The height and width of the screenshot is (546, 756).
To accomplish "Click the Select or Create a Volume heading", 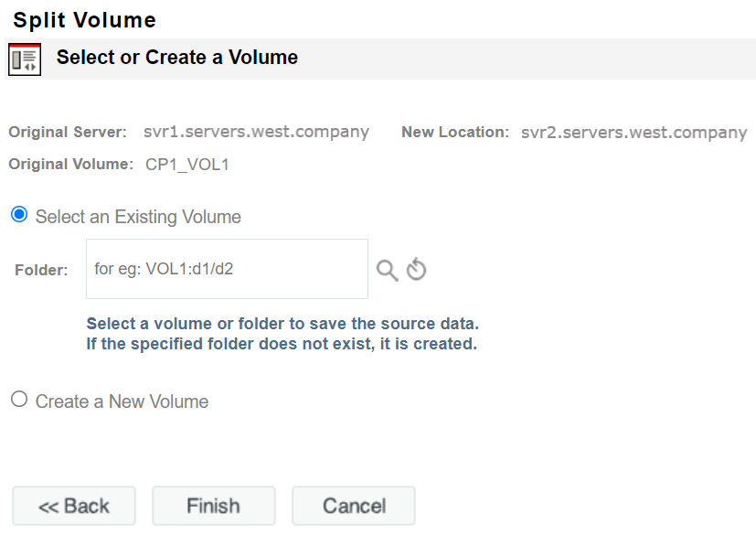I will coord(177,58).
